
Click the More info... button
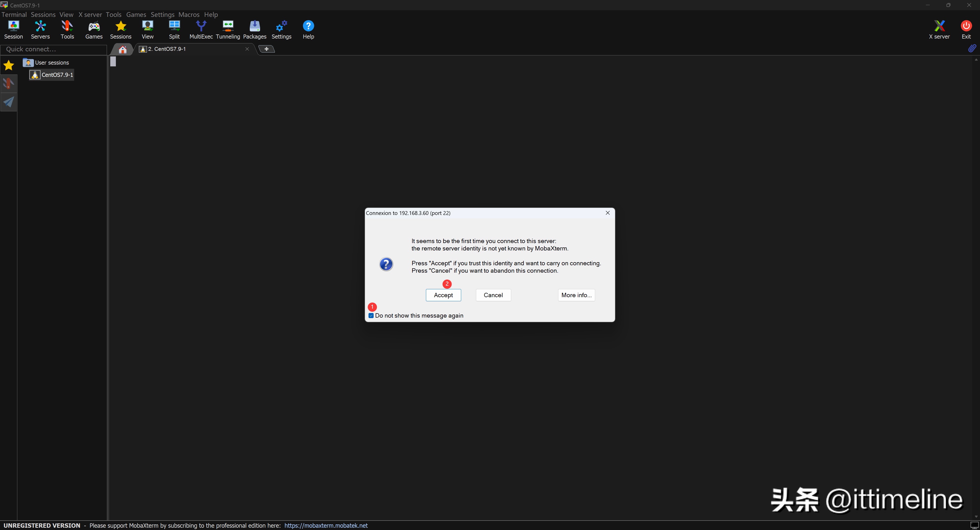(576, 295)
